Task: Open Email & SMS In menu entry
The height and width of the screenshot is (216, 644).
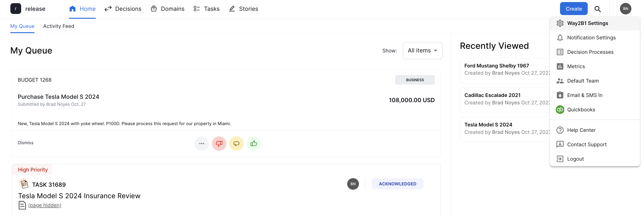Action: click(x=595, y=95)
